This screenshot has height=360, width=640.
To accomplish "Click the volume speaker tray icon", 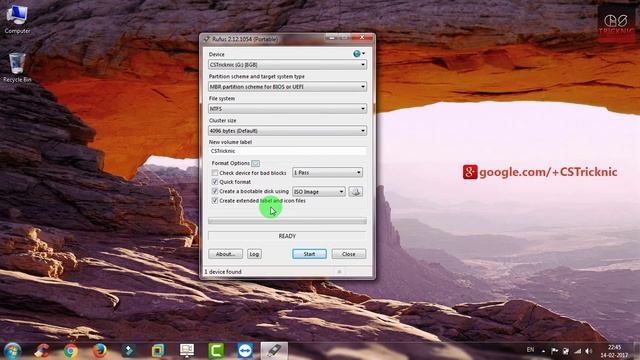I will pos(589,351).
